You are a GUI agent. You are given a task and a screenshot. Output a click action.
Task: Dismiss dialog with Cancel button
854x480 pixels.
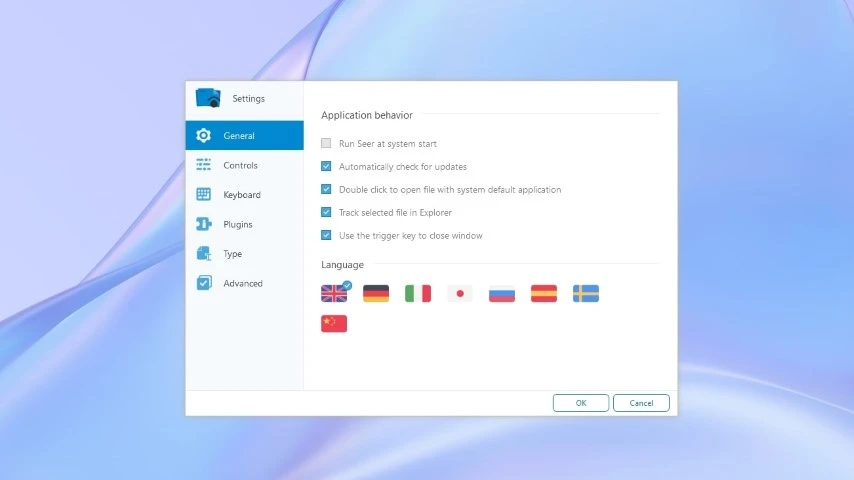coord(641,403)
